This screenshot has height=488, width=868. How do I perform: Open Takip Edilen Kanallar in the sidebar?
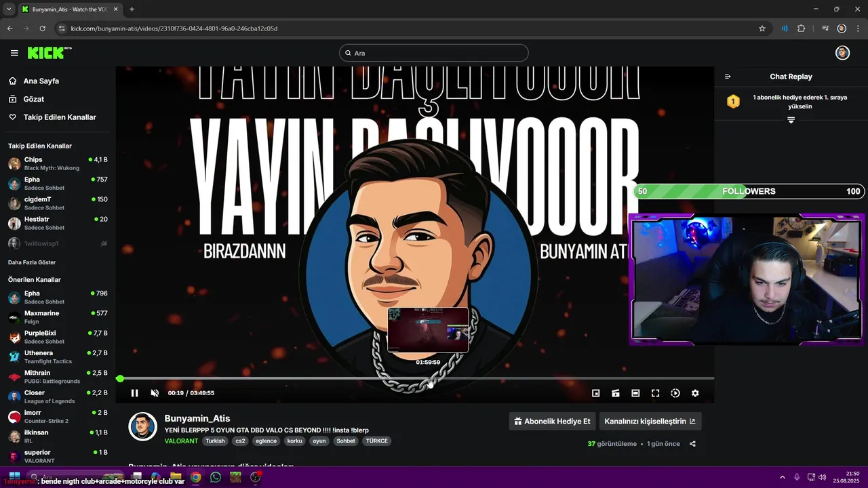point(60,117)
